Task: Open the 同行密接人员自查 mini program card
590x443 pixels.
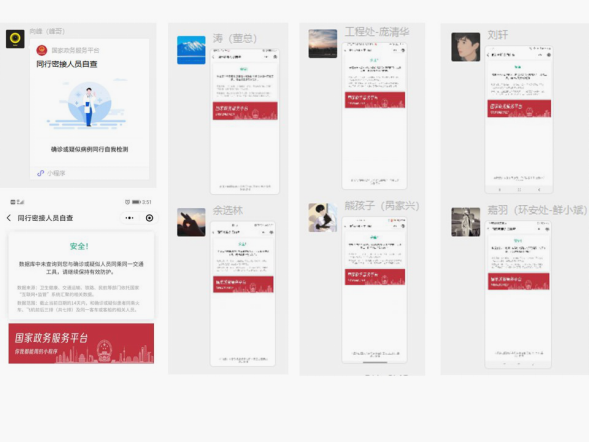Action: (90, 109)
